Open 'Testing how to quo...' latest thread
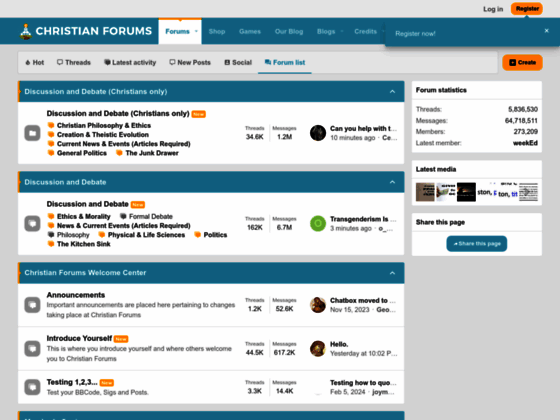The width and height of the screenshot is (560, 420). point(363,383)
